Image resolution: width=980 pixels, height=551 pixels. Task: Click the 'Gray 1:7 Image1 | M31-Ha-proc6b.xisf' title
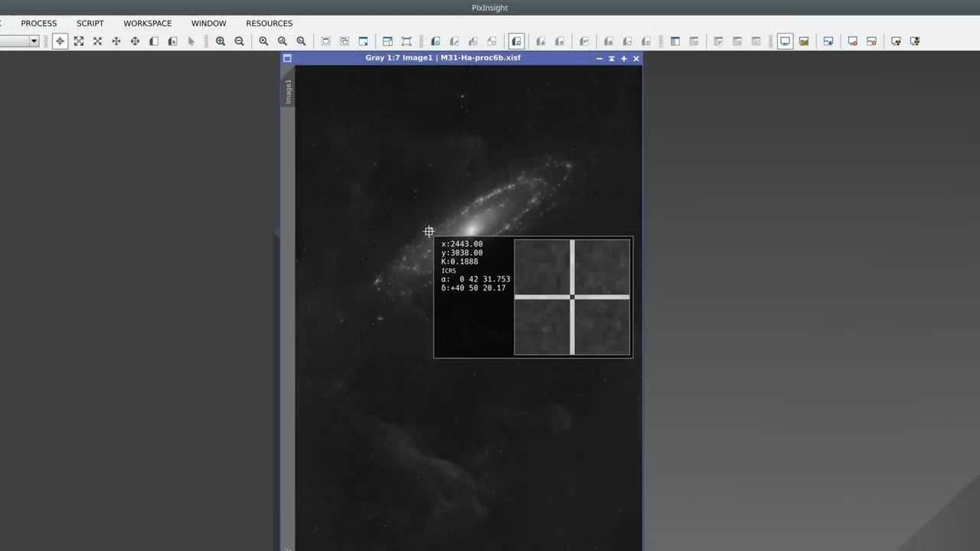443,57
